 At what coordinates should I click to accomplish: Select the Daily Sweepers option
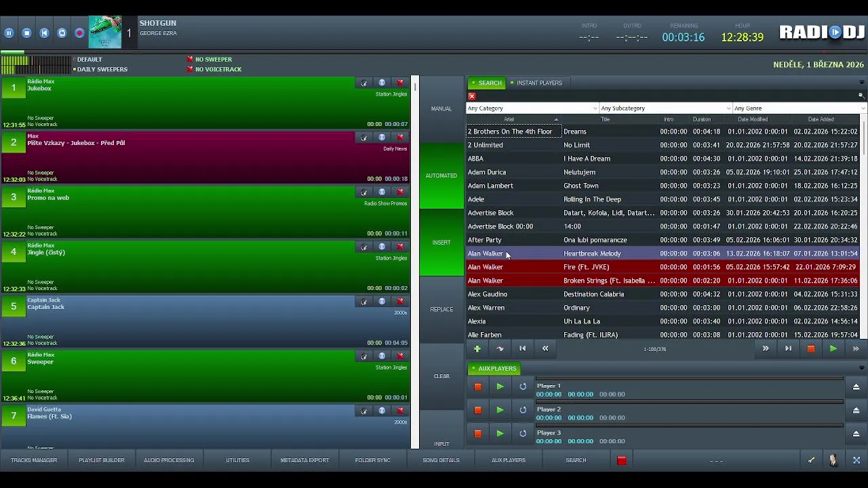point(100,69)
